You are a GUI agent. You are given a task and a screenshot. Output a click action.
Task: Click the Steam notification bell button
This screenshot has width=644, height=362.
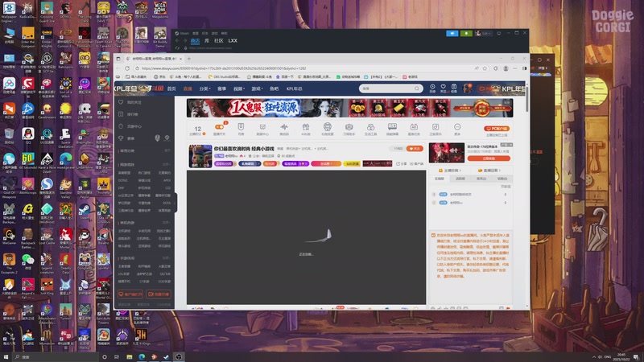[466, 33]
